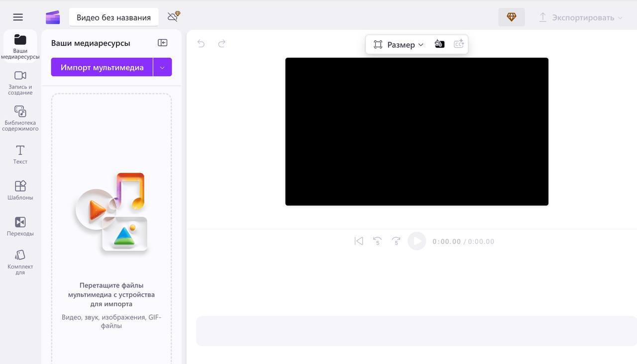The image size is (637, 364).
Task: Collapse the media panel with its toggle icon
Action: (x=162, y=42)
